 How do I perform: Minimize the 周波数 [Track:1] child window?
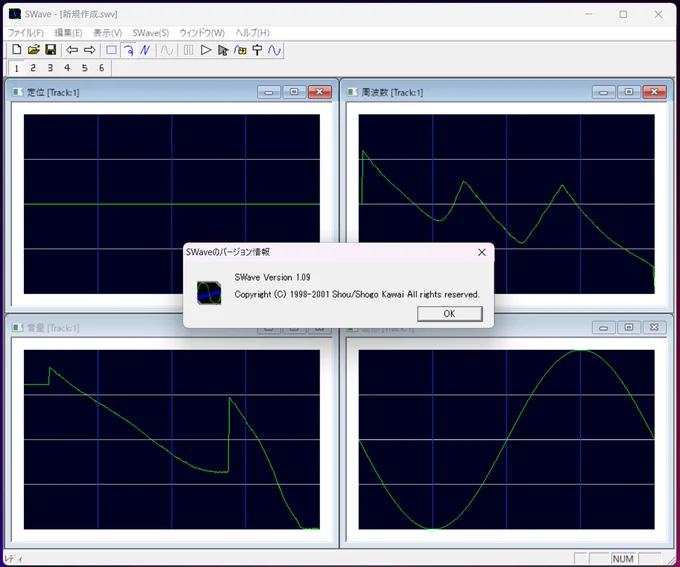click(604, 92)
